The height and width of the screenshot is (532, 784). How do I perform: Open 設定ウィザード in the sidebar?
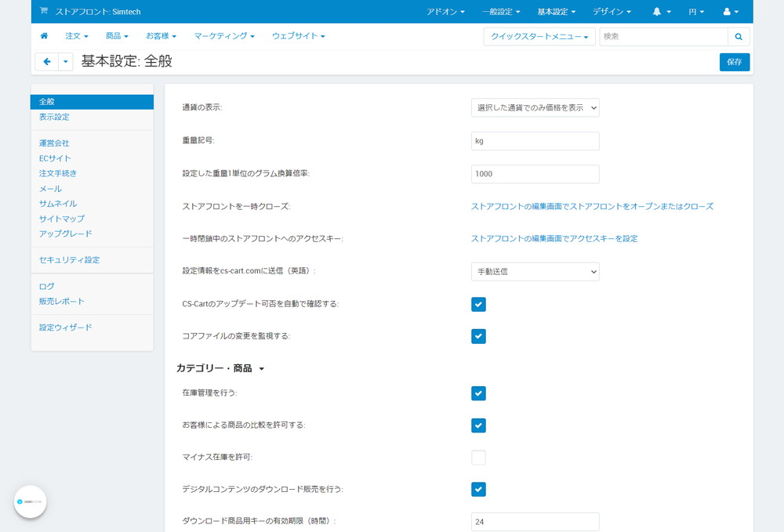point(66,328)
